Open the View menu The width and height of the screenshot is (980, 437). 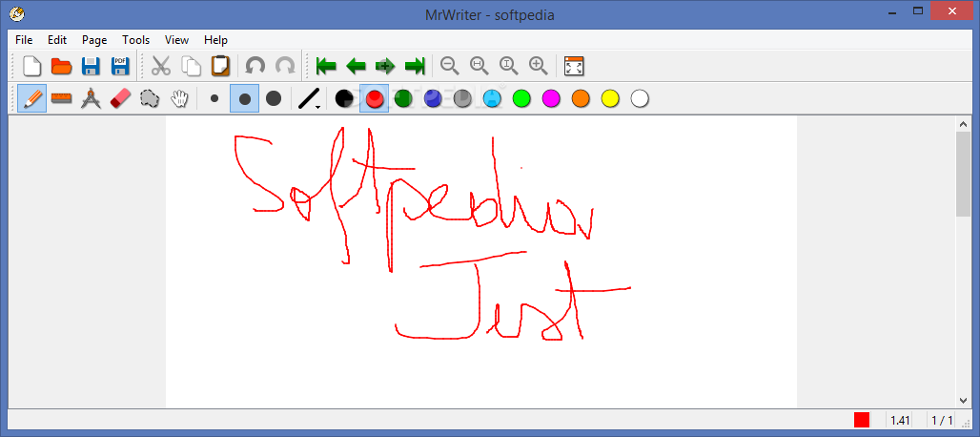[177, 39]
